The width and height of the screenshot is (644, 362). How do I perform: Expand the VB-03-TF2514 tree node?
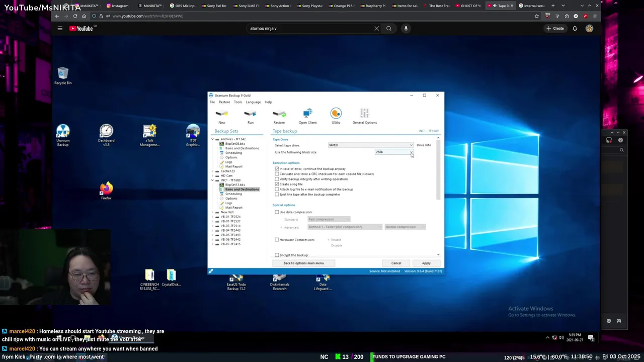click(x=212, y=226)
